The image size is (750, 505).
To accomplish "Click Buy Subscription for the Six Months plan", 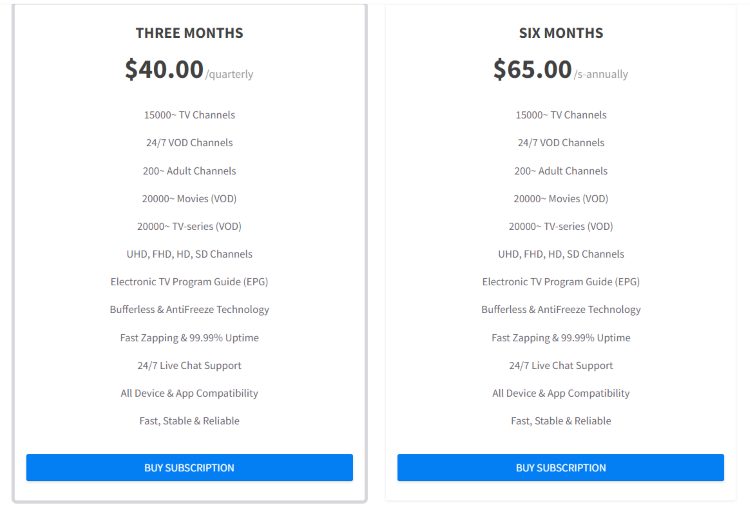I will [561, 467].
